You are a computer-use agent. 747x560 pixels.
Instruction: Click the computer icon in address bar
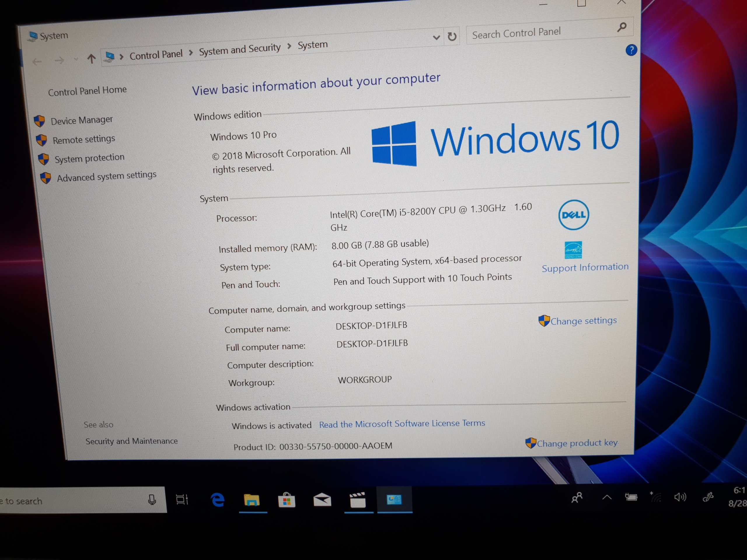(x=109, y=57)
